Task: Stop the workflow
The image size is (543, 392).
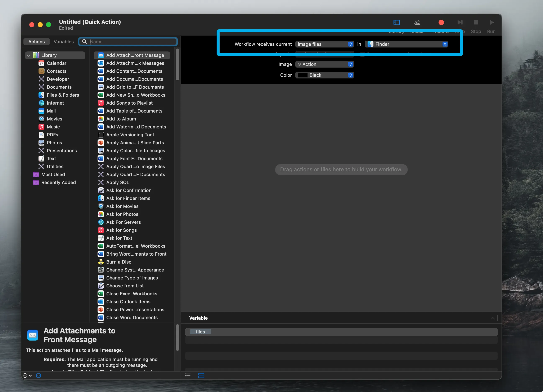Action: [x=476, y=23]
